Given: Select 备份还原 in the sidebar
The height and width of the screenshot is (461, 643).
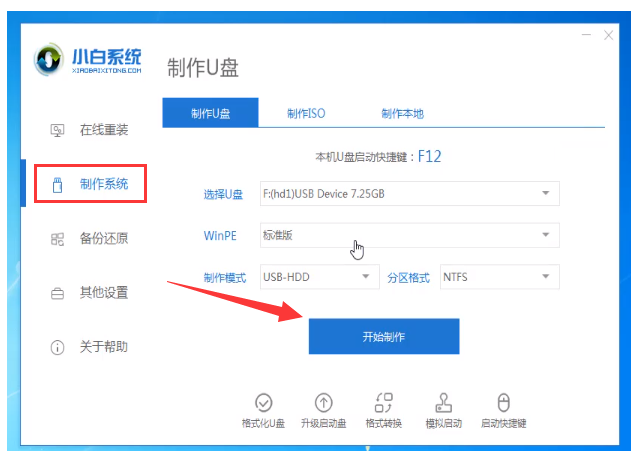Looking at the screenshot, I should pos(90,239).
